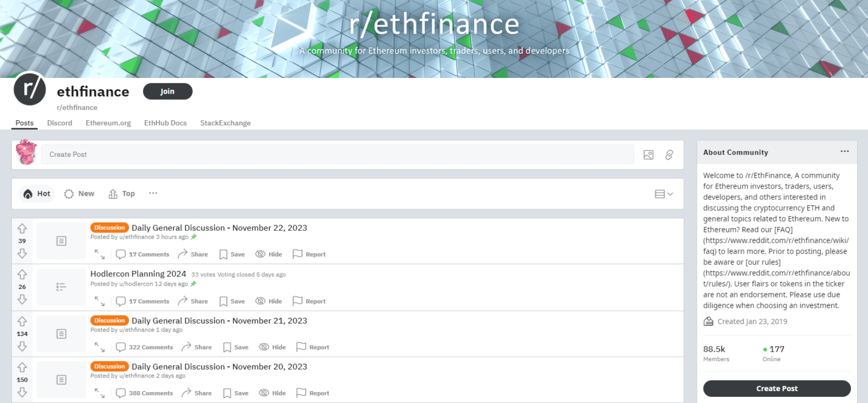
Task: Click the Create Post button in the sidebar
Action: click(776, 388)
